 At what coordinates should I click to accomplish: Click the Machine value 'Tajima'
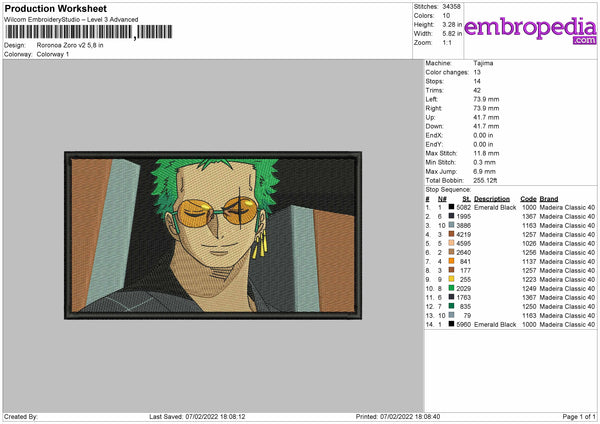pos(483,63)
